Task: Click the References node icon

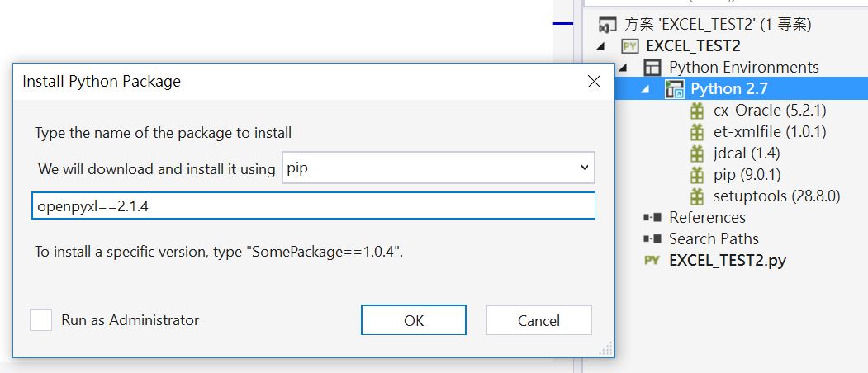Action: tap(652, 218)
